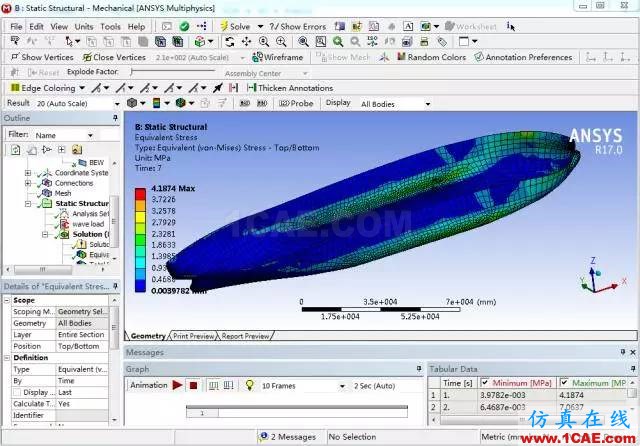Viewport: 640px width, 446px height.
Task: Click the refresh icon in the Outline toolbar
Action: pyautogui.click(x=16, y=150)
